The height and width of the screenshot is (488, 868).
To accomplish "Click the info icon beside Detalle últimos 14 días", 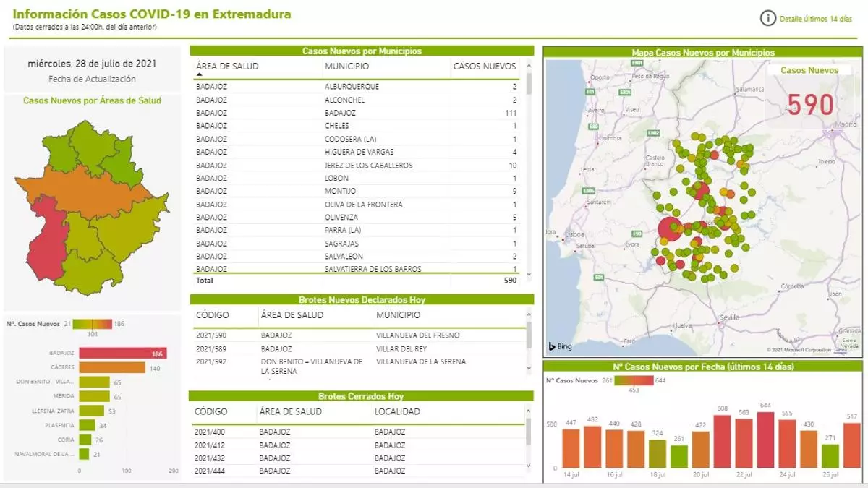I will 767,18.
